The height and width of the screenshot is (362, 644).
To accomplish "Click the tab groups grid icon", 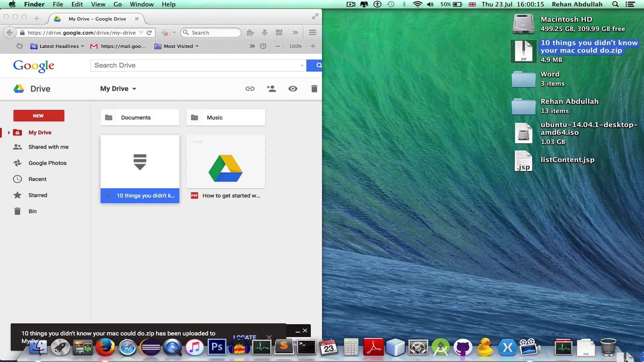I will [x=279, y=33].
